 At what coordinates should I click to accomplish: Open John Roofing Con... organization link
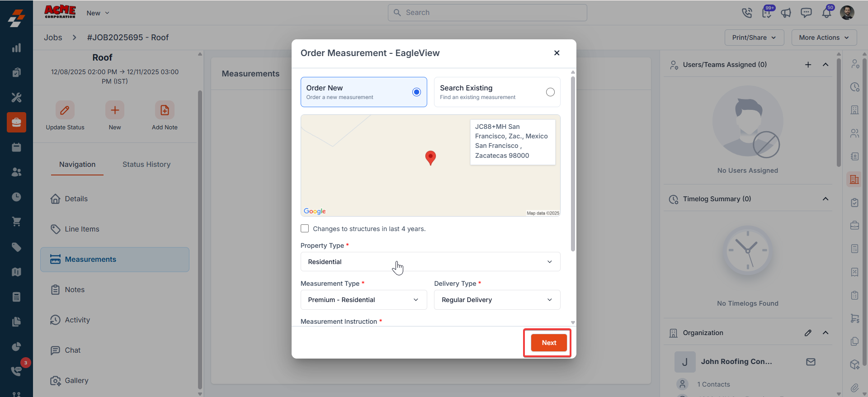click(x=736, y=362)
